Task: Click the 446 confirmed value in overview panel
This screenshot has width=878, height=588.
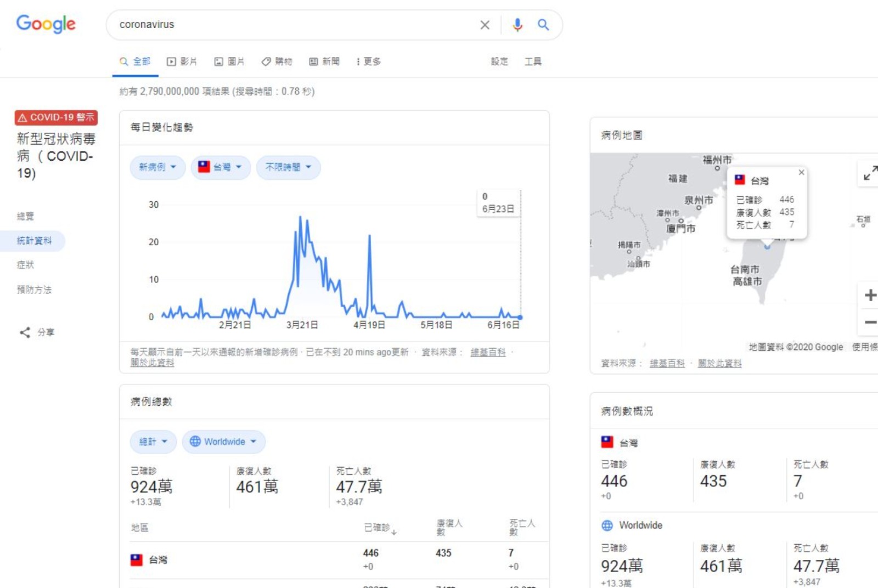Action: 614,481
